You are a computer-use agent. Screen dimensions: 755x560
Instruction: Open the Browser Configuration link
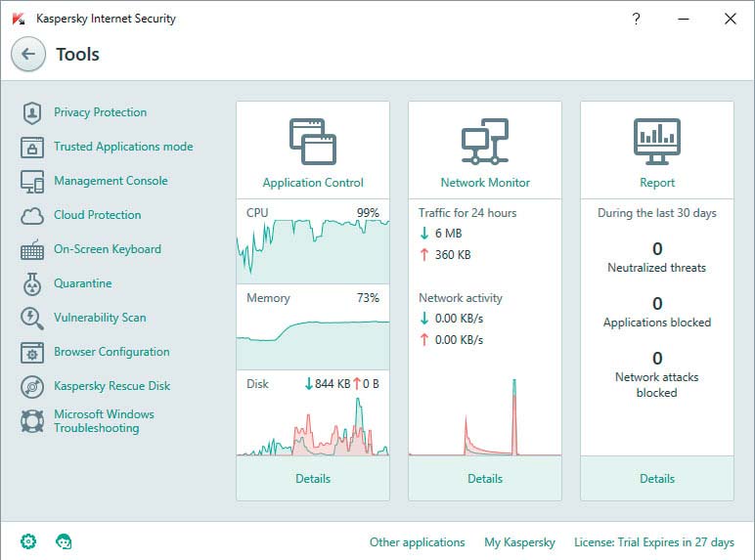tap(111, 352)
